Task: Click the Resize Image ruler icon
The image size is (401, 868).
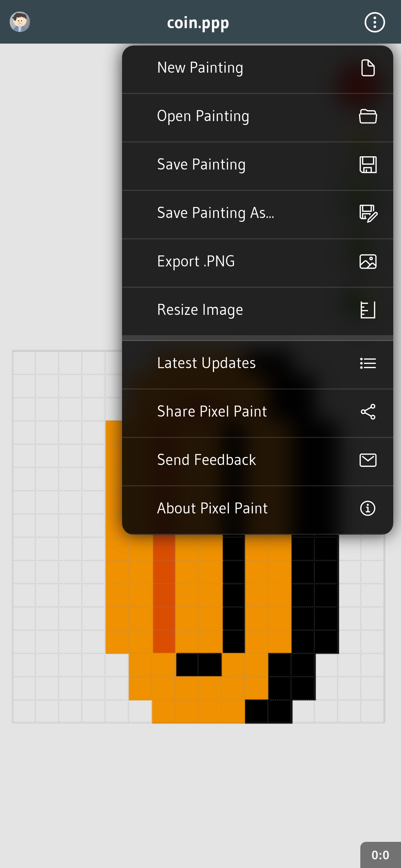Action: tap(368, 310)
